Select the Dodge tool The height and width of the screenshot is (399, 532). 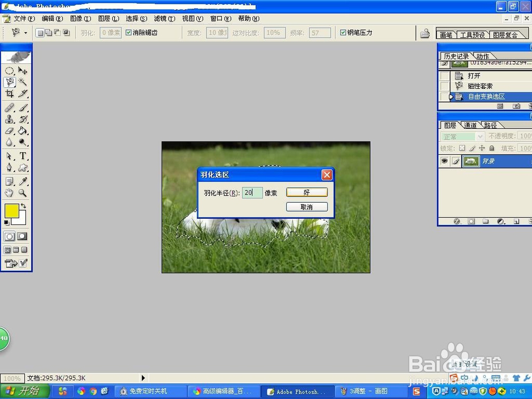(23, 142)
